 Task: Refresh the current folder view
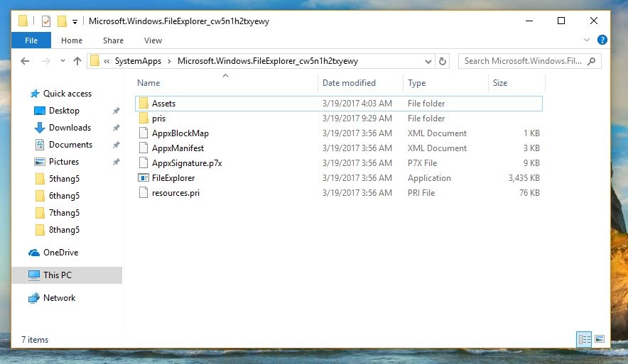click(x=443, y=62)
